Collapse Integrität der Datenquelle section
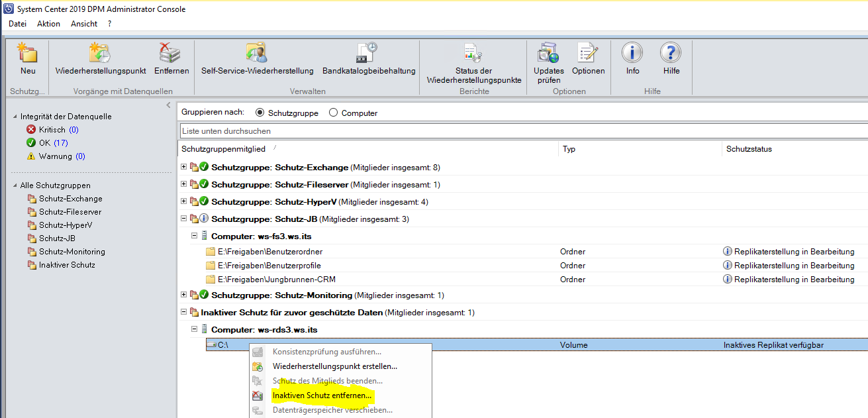Viewport: 868px width, 418px height. click(x=15, y=117)
